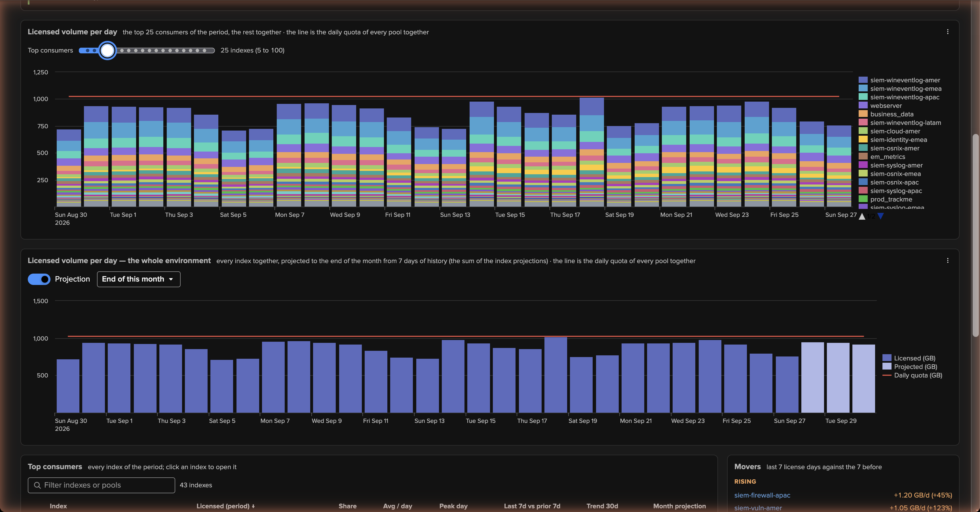Toggle siem-osnix-amer legend entry
Screen dimensions: 980x512
889,148
